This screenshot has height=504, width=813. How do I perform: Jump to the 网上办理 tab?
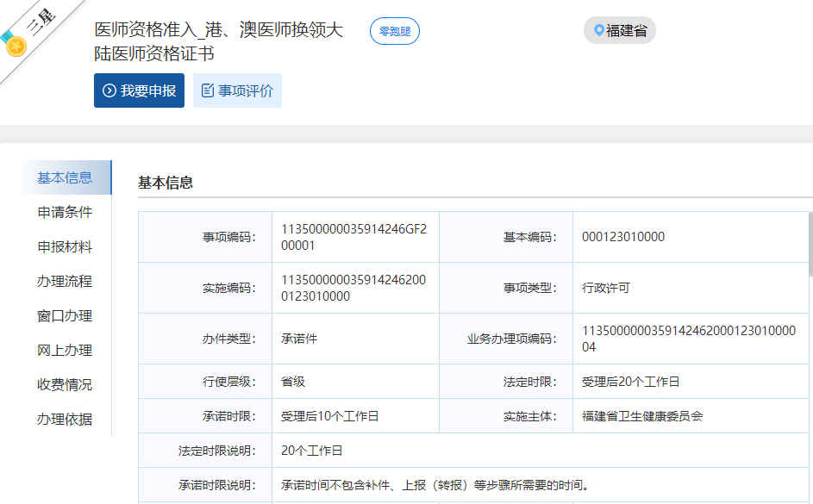[65, 350]
